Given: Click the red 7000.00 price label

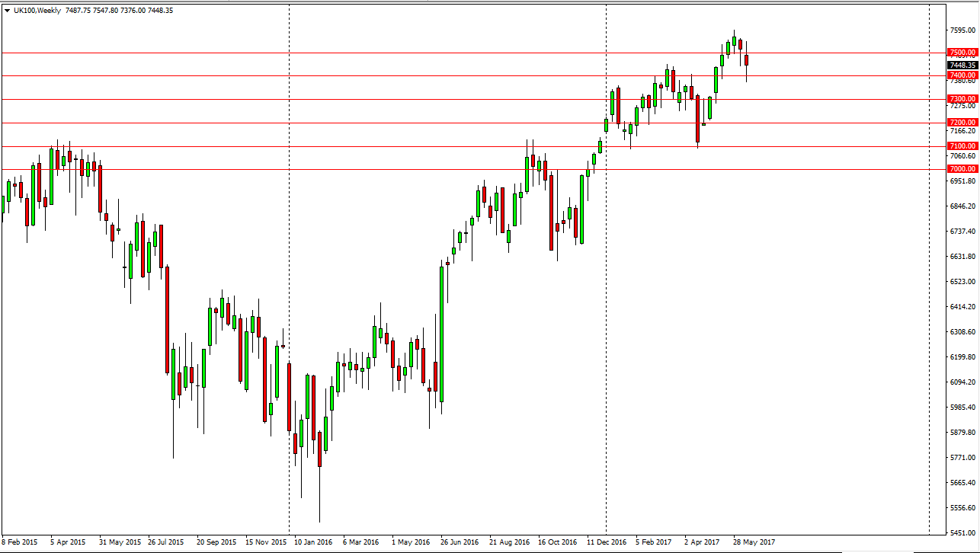Looking at the screenshot, I should pos(962,168).
